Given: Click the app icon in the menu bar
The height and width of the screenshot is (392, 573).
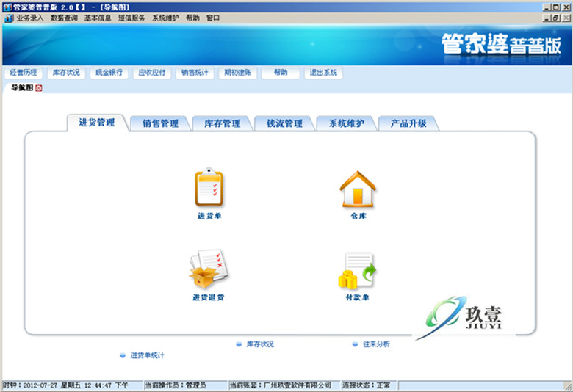Looking at the screenshot, I should (x=9, y=18).
